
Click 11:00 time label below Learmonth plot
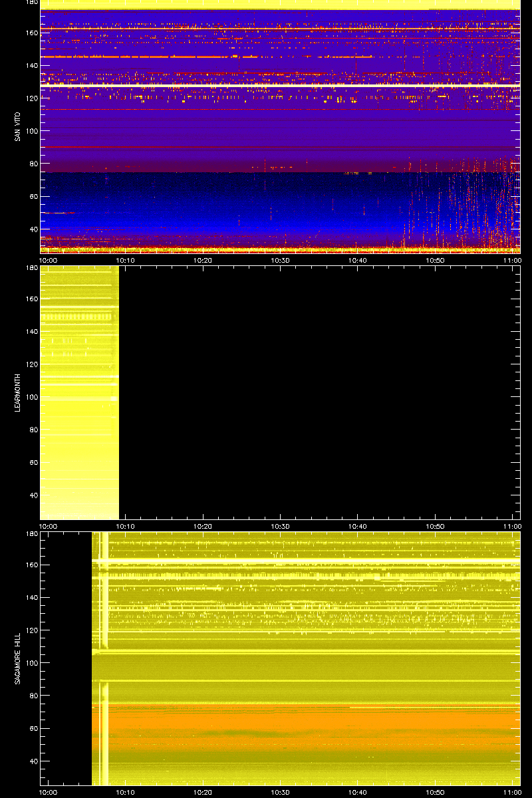513,527
